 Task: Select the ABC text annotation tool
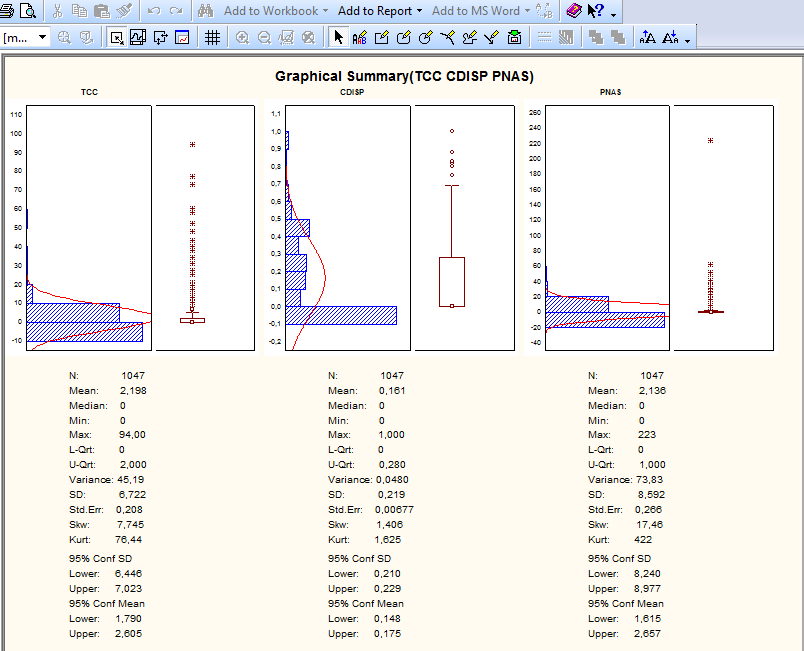360,38
